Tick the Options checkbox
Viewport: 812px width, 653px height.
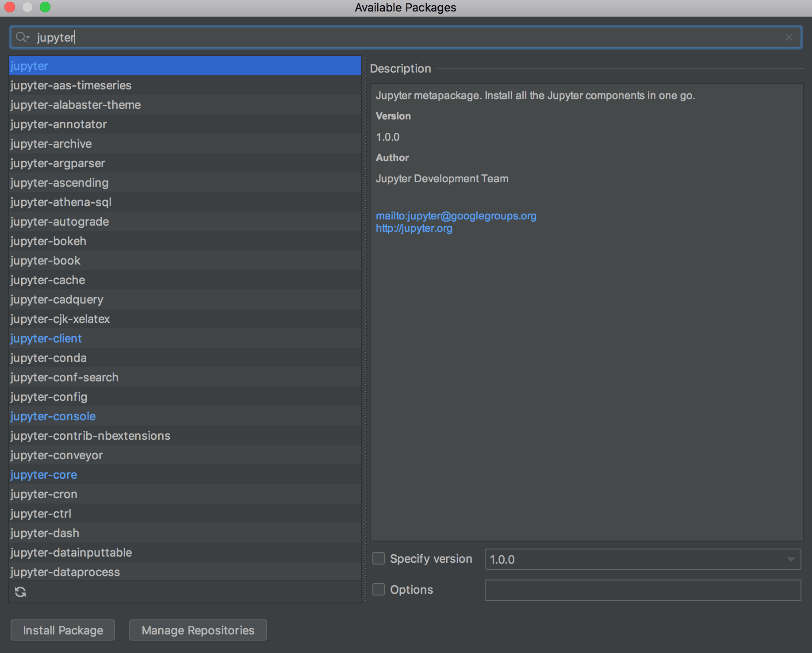[379, 589]
